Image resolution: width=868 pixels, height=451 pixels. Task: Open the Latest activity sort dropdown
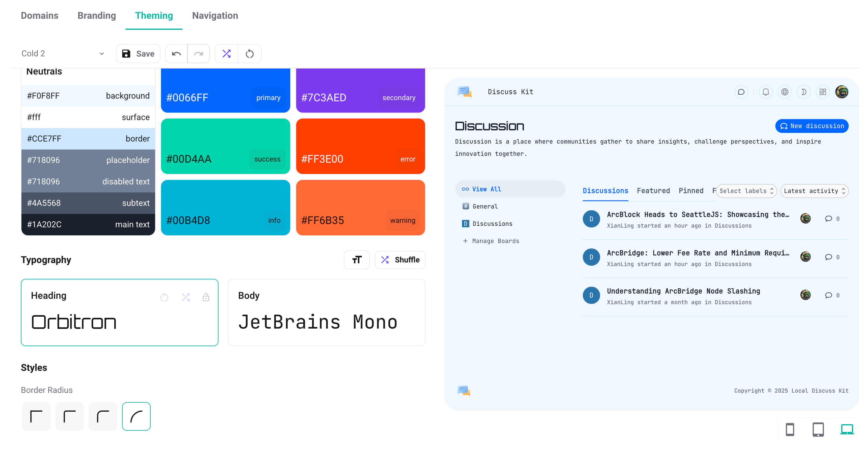click(814, 191)
